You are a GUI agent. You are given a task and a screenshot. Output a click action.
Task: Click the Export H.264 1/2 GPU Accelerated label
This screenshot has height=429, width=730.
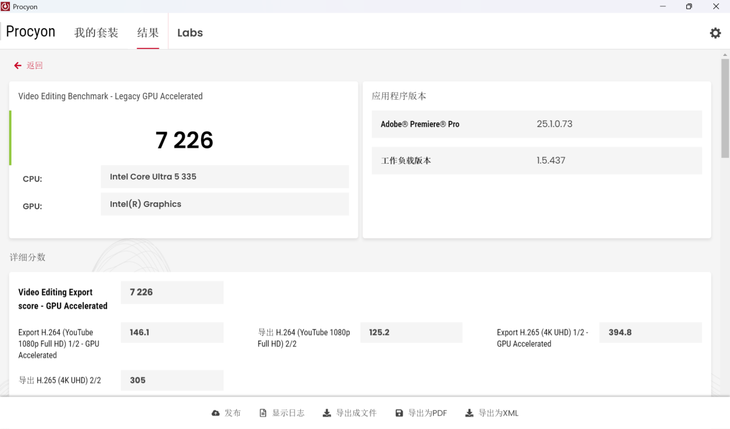[59, 344]
